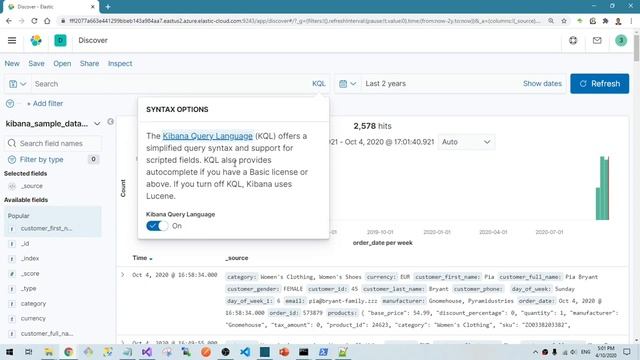Click New in Discover menu
The height and width of the screenshot is (360, 640).
coord(12,64)
